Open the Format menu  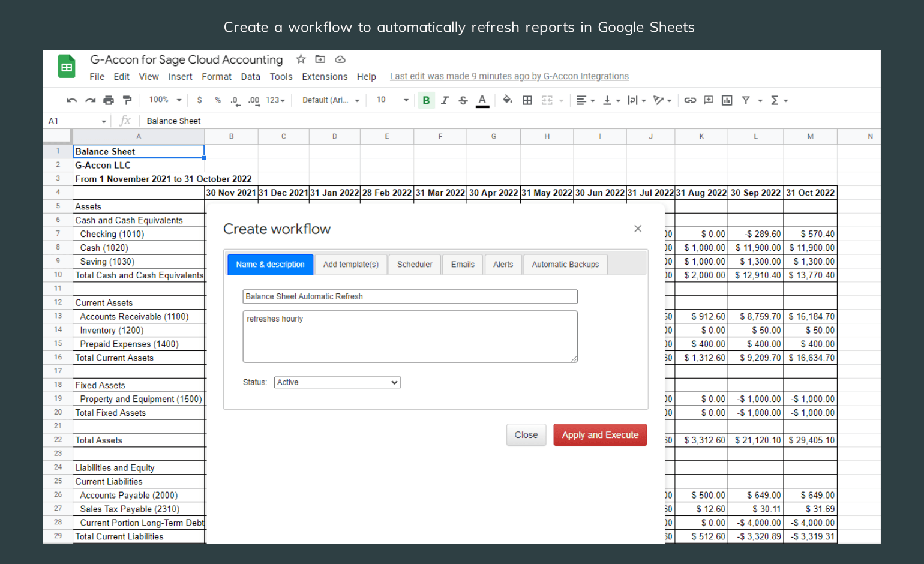pos(217,77)
